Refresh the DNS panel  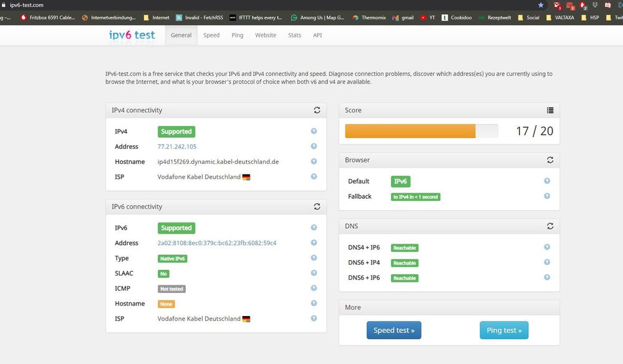pyautogui.click(x=550, y=226)
